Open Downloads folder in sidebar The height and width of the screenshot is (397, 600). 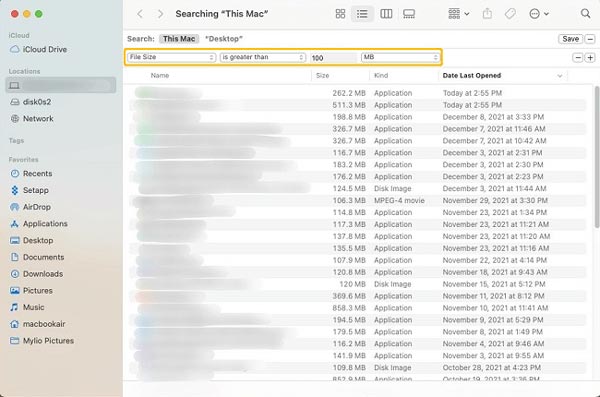coord(36,274)
